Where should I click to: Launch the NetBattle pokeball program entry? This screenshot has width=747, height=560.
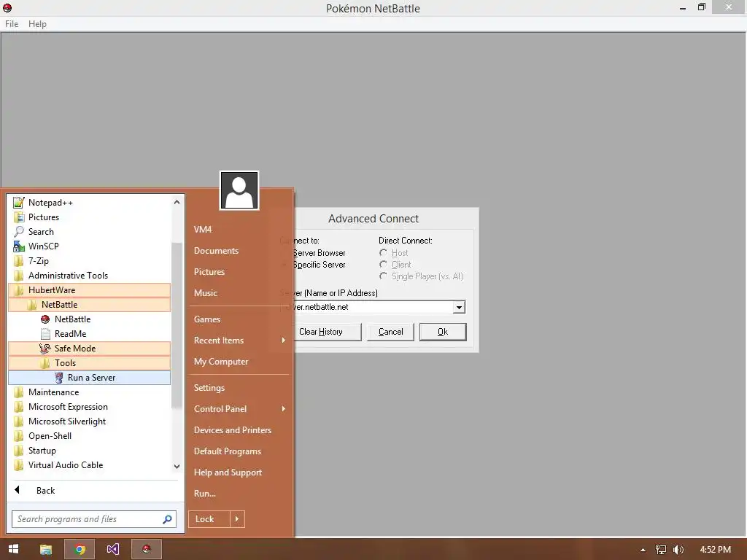[89, 319]
